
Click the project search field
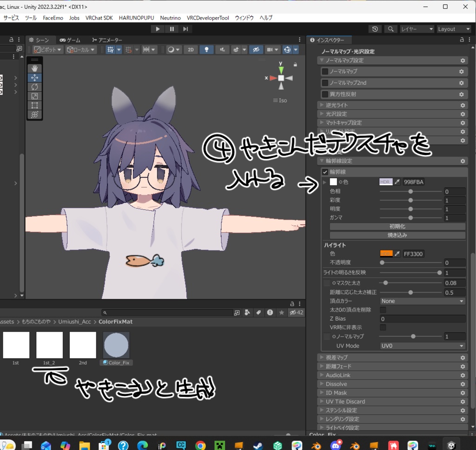[x=167, y=313]
